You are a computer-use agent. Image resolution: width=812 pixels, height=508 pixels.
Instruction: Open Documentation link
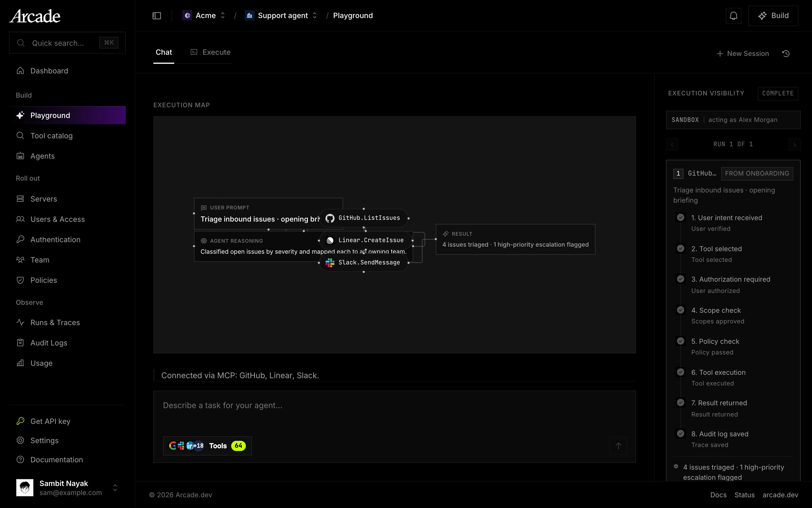(x=67, y=460)
